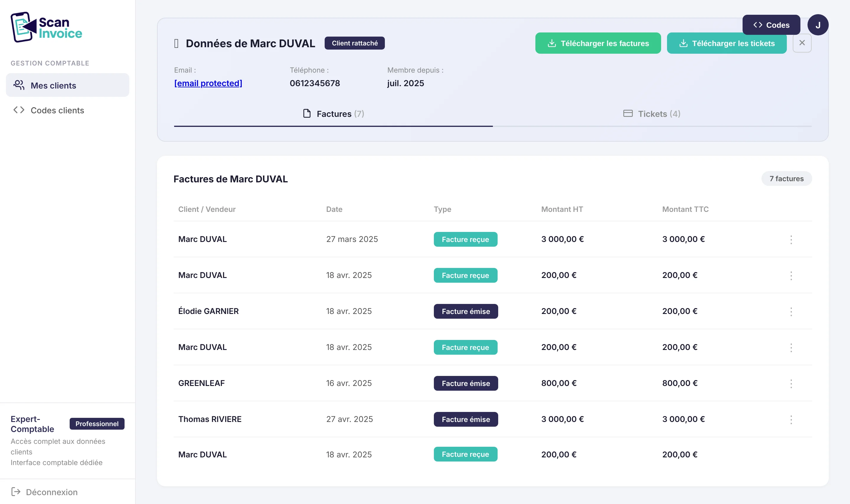Open the kebab menu for Thomas RIVIERE invoice

791,419
